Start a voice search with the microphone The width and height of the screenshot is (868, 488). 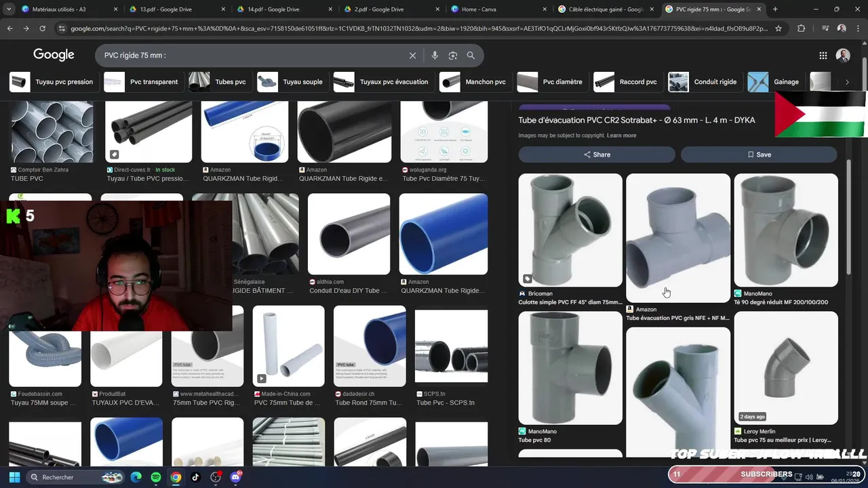click(x=435, y=56)
